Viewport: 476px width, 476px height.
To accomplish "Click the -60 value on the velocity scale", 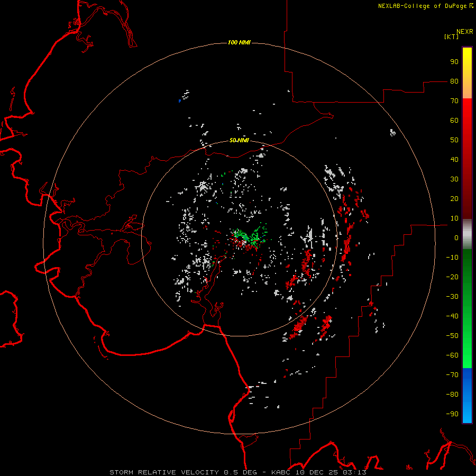I will pyautogui.click(x=452, y=355).
